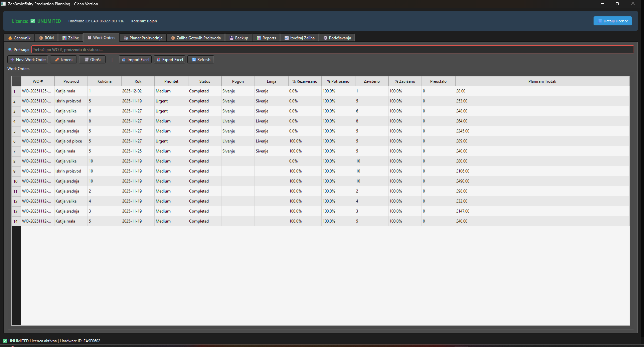Click the £147.00 cost cell

pyautogui.click(x=542, y=211)
